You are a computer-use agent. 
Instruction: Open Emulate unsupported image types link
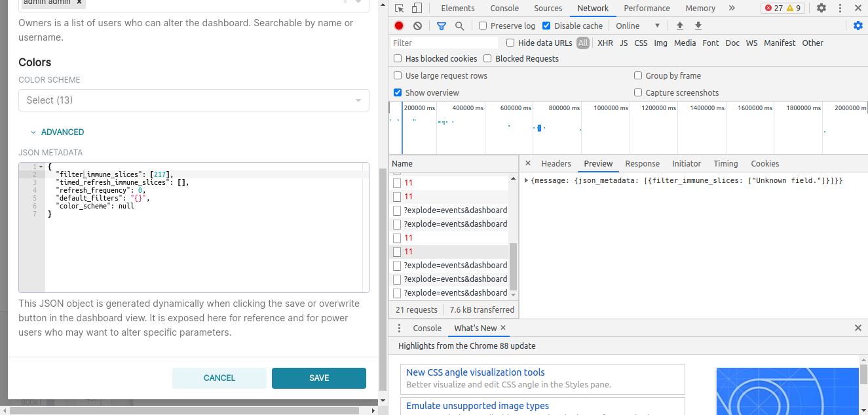pyautogui.click(x=478, y=406)
